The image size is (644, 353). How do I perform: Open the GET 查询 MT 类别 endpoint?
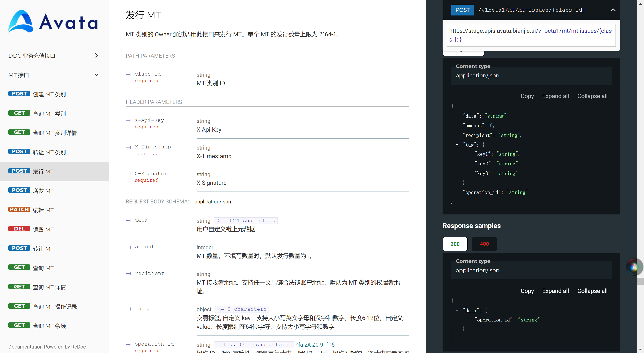(49, 113)
